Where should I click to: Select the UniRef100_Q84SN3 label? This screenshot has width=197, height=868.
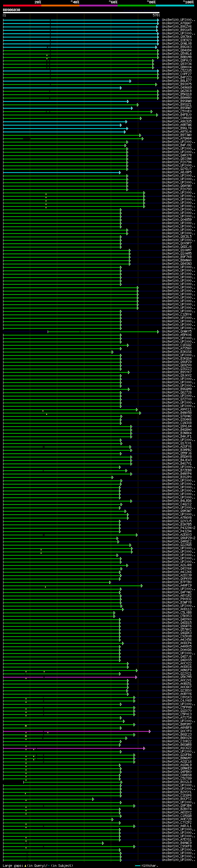[177, 264]
